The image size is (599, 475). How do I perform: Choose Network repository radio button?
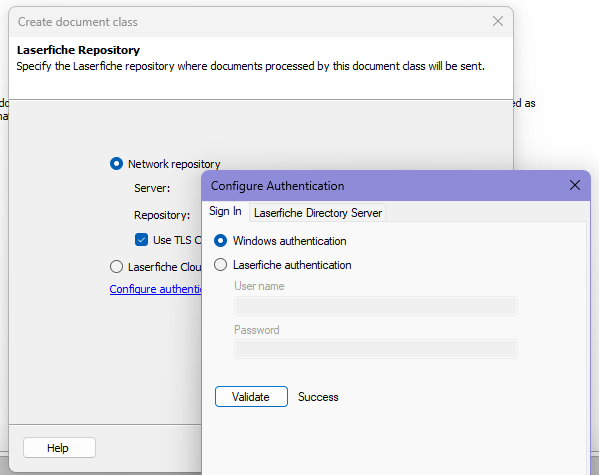click(116, 164)
